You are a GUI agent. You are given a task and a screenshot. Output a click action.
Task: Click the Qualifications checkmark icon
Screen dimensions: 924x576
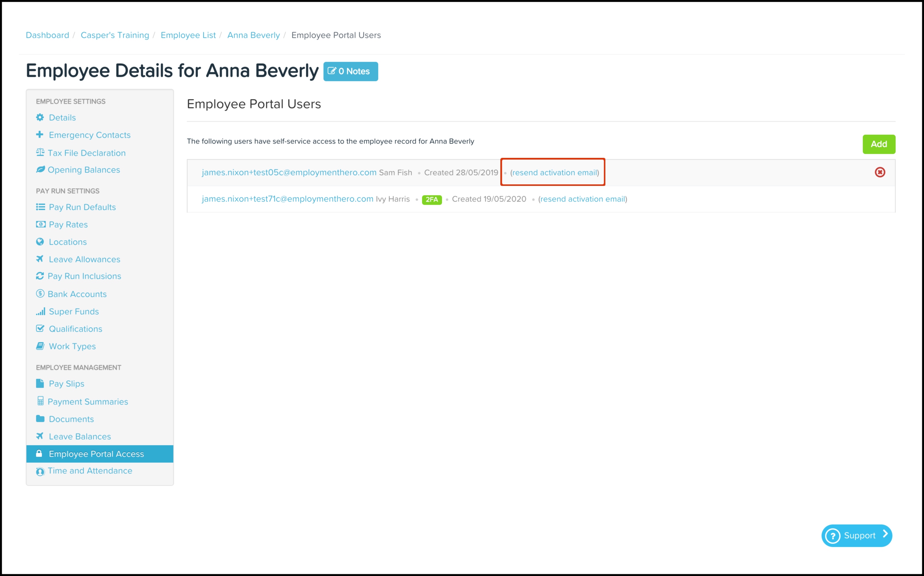[x=40, y=328]
